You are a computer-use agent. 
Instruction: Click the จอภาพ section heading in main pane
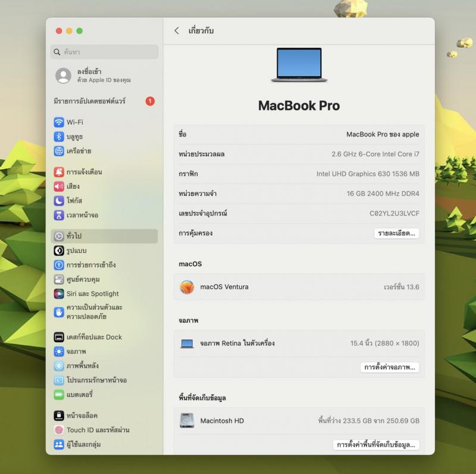[189, 320]
